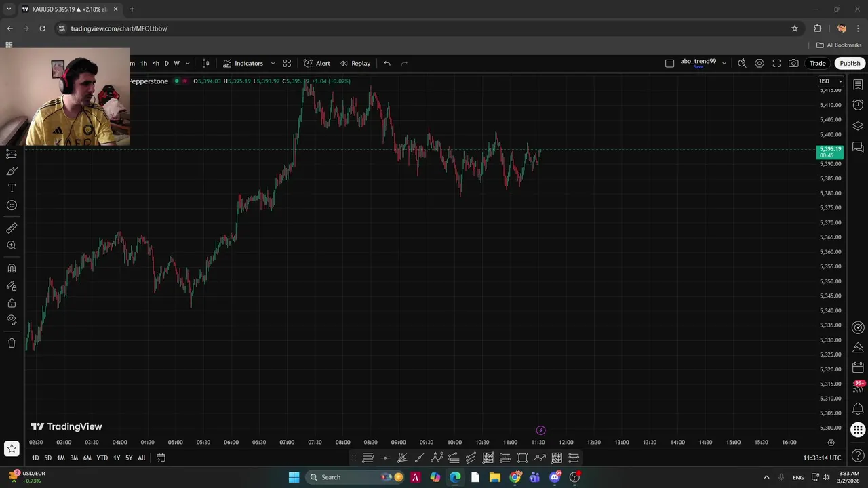The height and width of the screenshot is (488, 868).
Task: Undo the last chart action
Action: 387,63
